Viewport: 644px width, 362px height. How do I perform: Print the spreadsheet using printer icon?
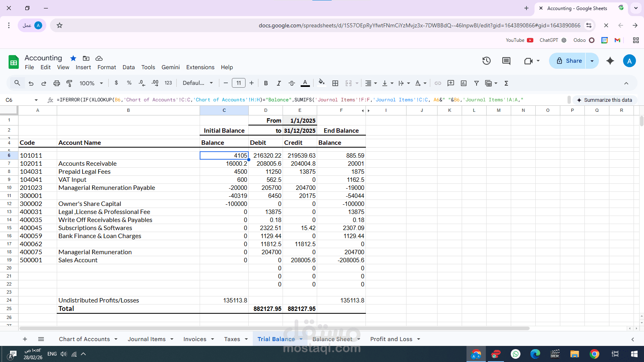(x=57, y=83)
